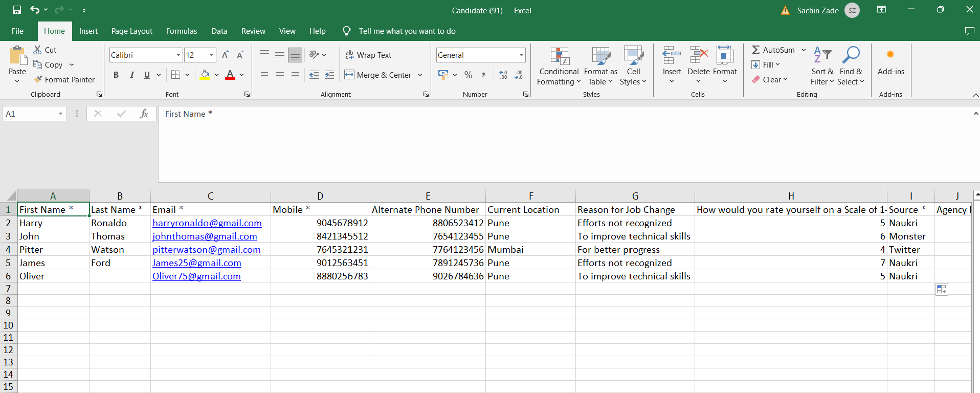Screen dimensions: 980x393
Task: Toggle Wrap Text for the cell
Action: click(x=368, y=55)
